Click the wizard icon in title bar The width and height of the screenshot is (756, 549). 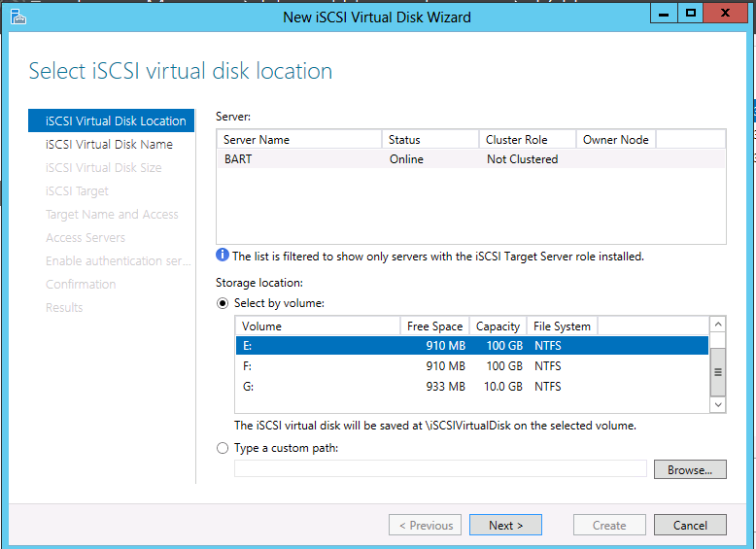tap(17, 17)
